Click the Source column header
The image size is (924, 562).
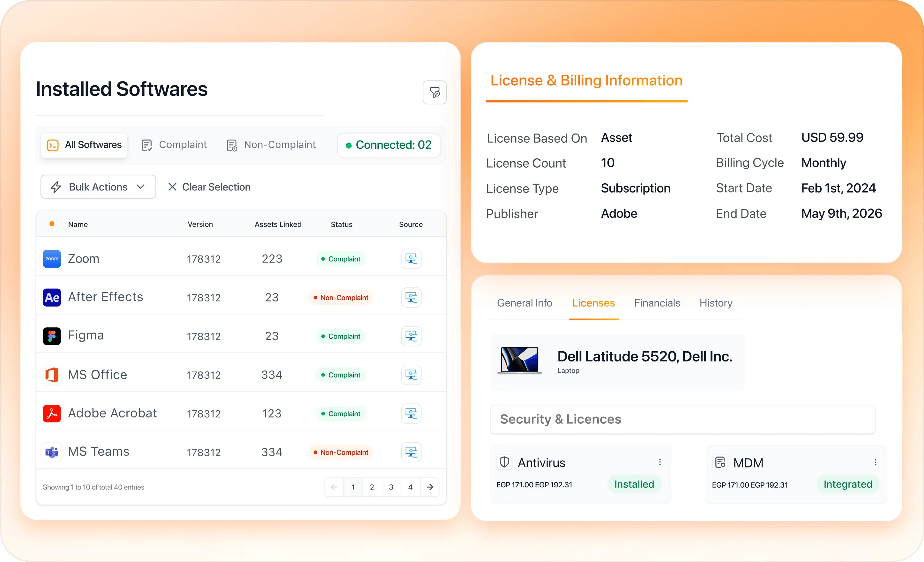[411, 224]
